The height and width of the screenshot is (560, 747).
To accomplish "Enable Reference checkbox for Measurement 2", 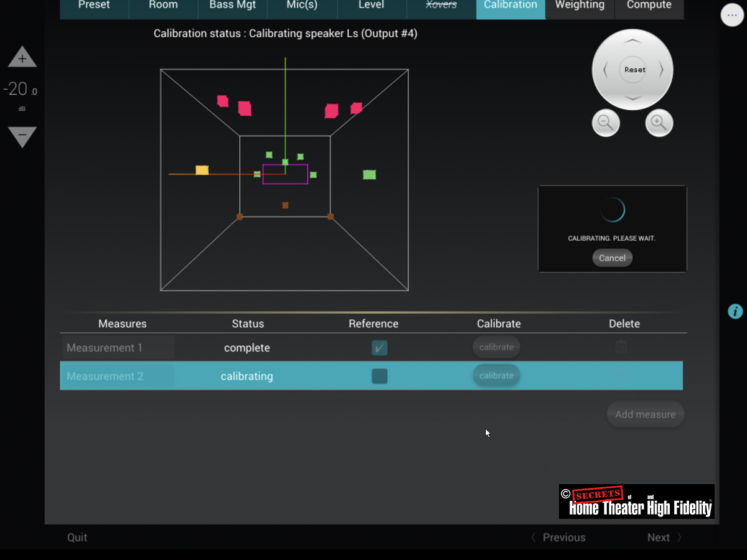I will coord(379,376).
